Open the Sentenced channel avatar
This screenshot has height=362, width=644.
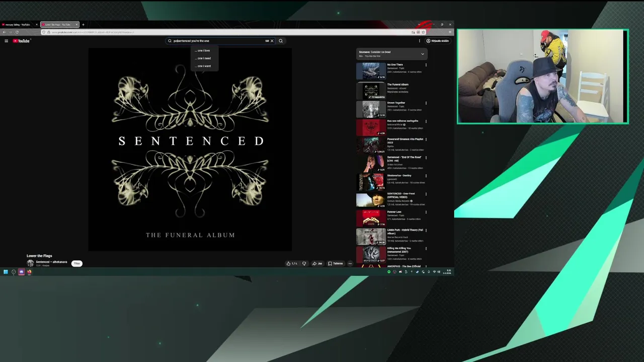point(30,263)
